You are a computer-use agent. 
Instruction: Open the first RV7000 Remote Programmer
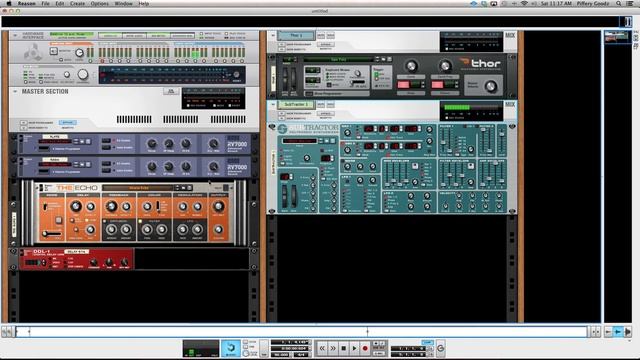click(x=44, y=149)
